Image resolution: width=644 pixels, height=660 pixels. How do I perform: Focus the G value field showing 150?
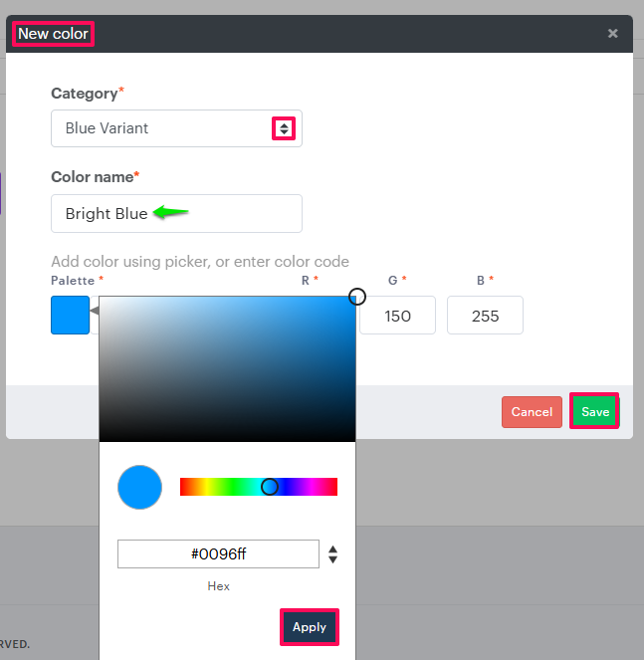[x=397, y=315]
